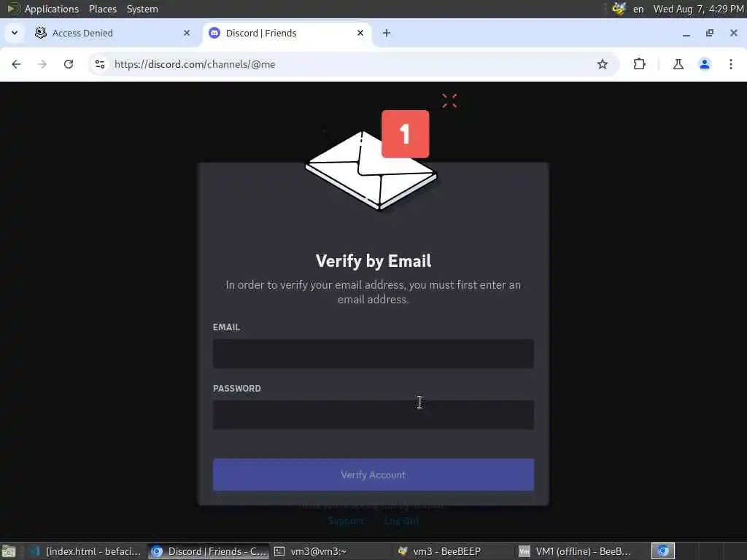Focus the Email input field
Viewport: 747px width, 560px height.
[x=373, y=354]
